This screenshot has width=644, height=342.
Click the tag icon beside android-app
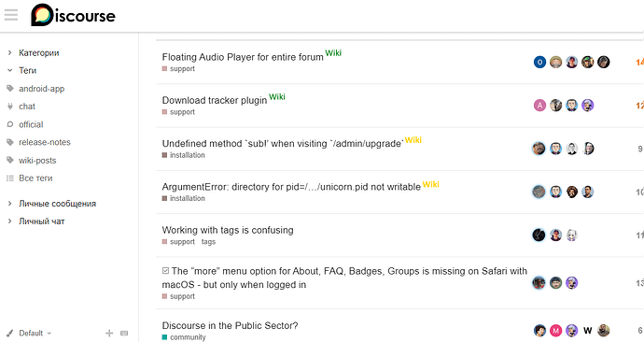10,89
